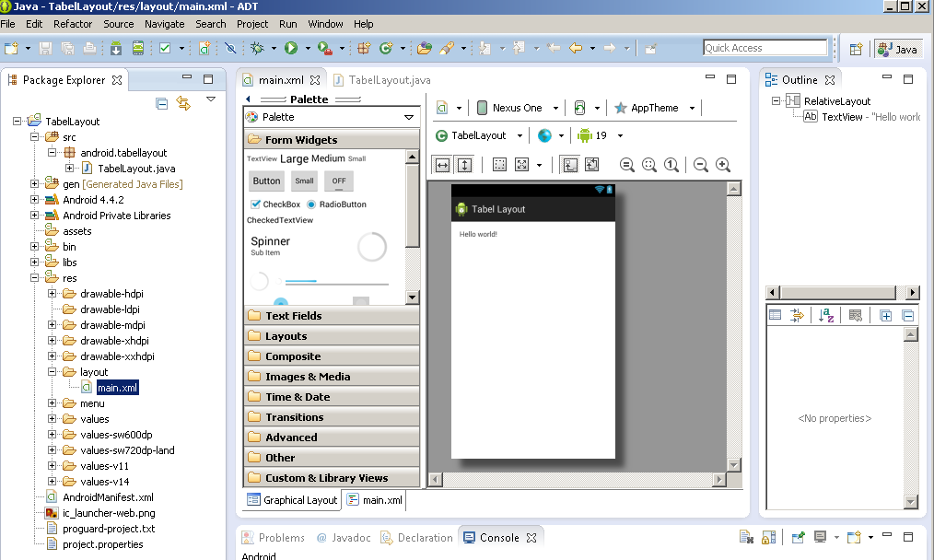934x560 pixels.
Task: Open the Nexus One device dropdown
Action: tap(518, 108)
